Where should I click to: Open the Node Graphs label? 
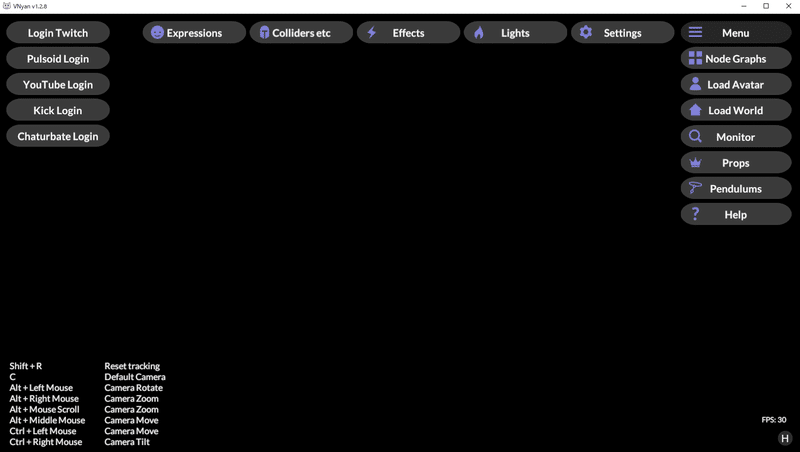point(736,59)
